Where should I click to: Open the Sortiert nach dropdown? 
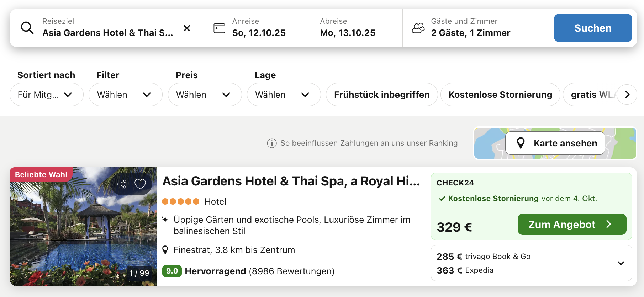[46, 94]
